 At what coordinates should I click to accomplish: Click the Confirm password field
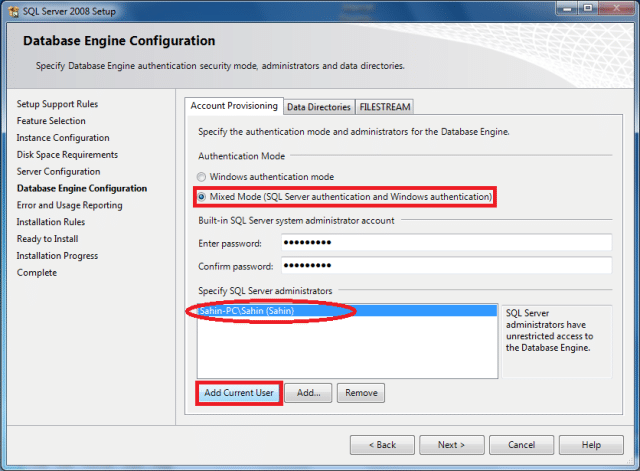click(x=447, y=265)
